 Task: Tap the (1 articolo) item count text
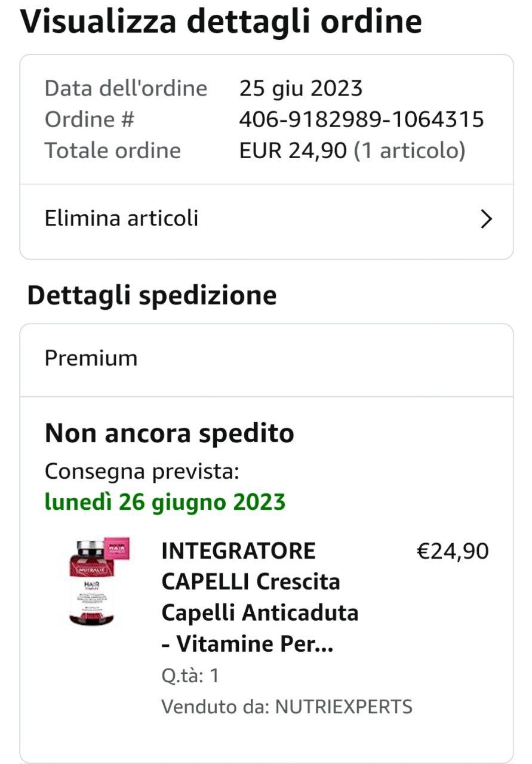point(410,150)
